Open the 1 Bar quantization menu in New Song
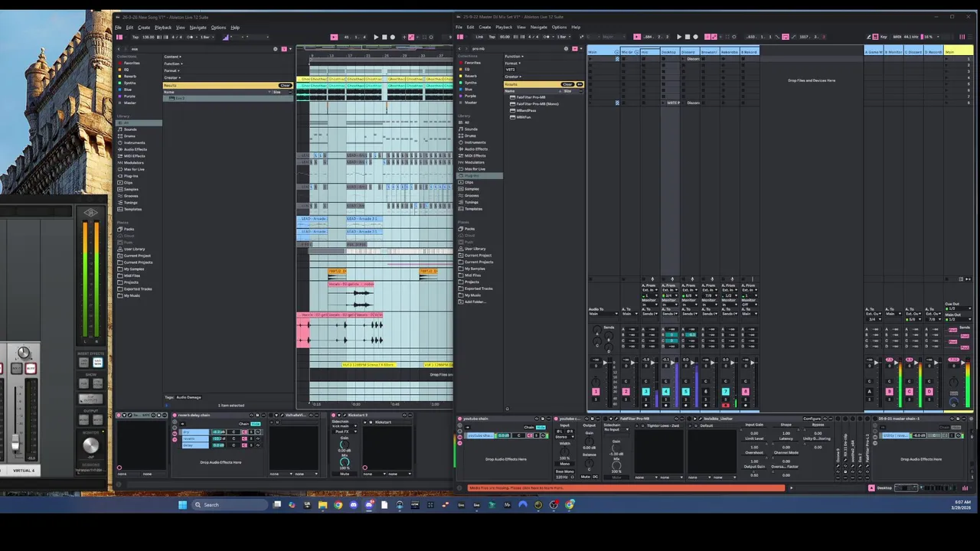 [x=206, y=37]
